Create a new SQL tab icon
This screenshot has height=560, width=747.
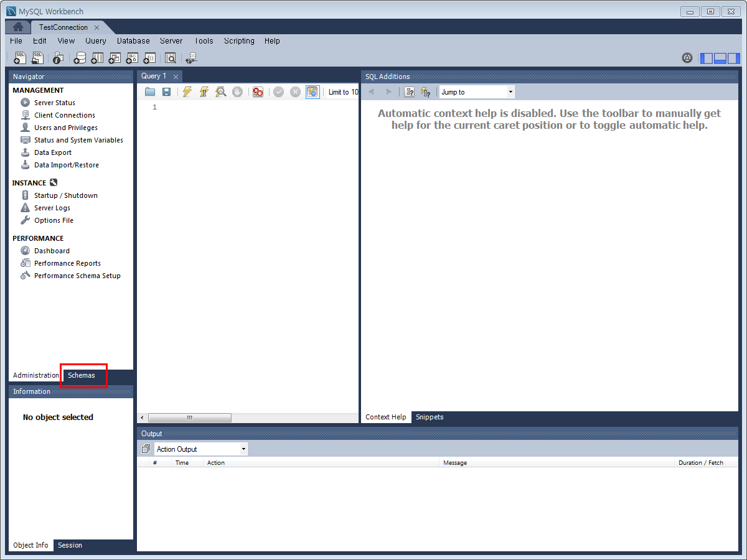[20, 58]
